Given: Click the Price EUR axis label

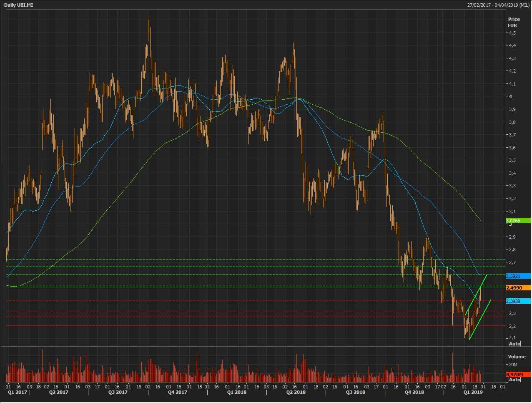Looking at the screenshot, I should [x=514, y=22].
